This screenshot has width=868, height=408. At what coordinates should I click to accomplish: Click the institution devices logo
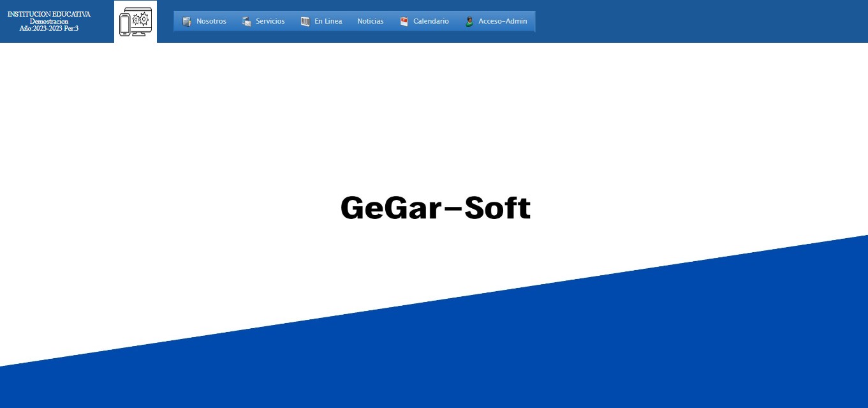[135, 22]
